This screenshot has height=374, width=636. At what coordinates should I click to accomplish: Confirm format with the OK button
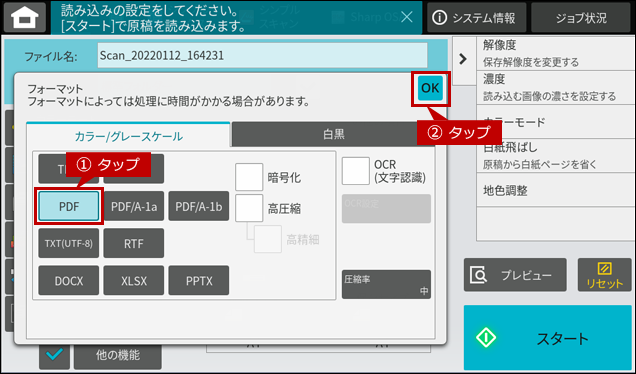coord(430,88)
